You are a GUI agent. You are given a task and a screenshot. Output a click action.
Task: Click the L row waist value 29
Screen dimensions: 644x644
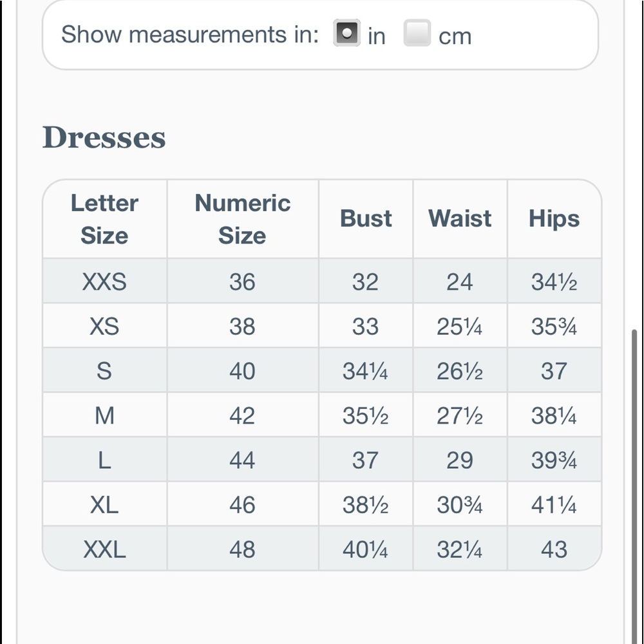coord(460,460)
